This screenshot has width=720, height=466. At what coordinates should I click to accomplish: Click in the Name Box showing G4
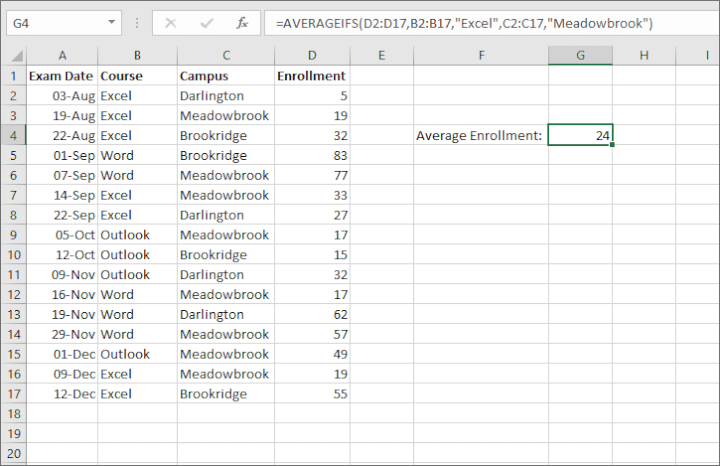(x=55, y=22)
